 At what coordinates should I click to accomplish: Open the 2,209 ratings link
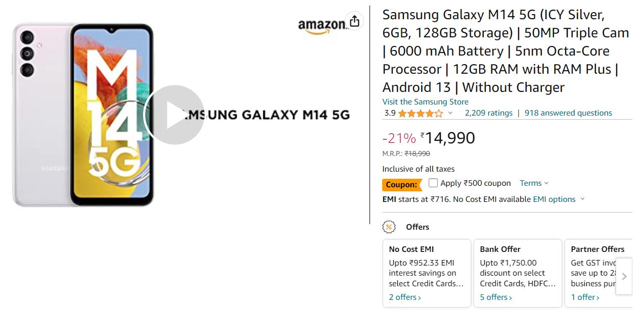pyautogui.click(x=488, y=113)
